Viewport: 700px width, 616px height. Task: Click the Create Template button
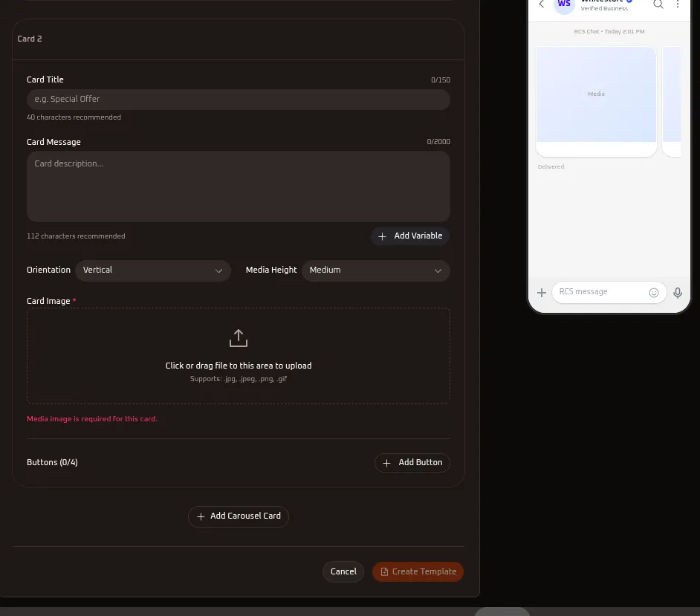pyautogui.click(x=418, y=572)
